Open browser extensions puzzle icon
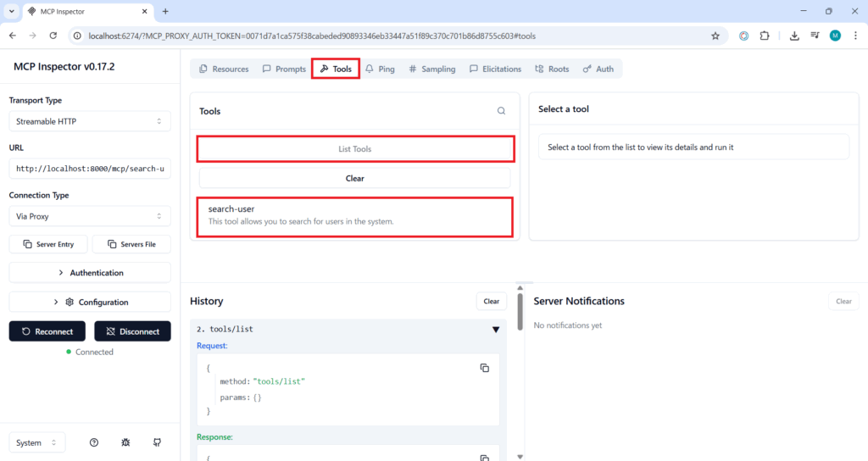868x461 pixels. [765, 36]
